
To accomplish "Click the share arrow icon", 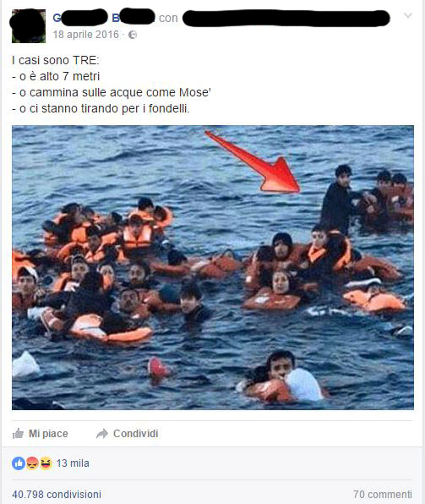I will click(x=102, y=434).
